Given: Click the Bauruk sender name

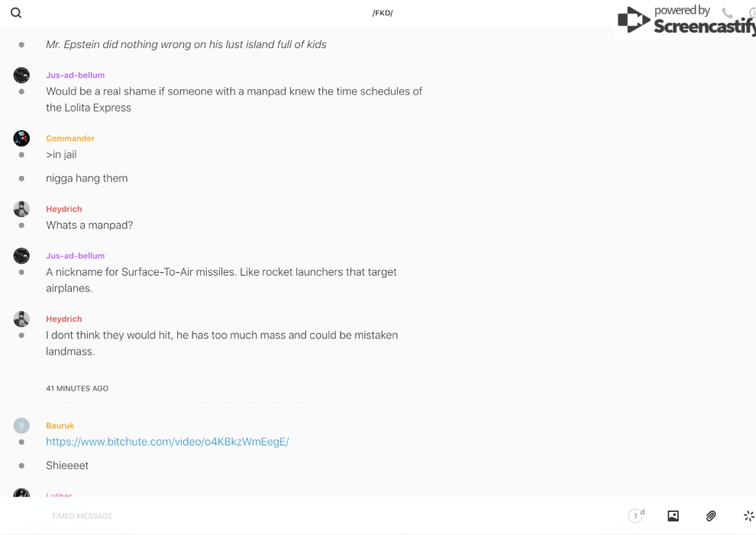Looking at the screenshot, I should [60, 426].
